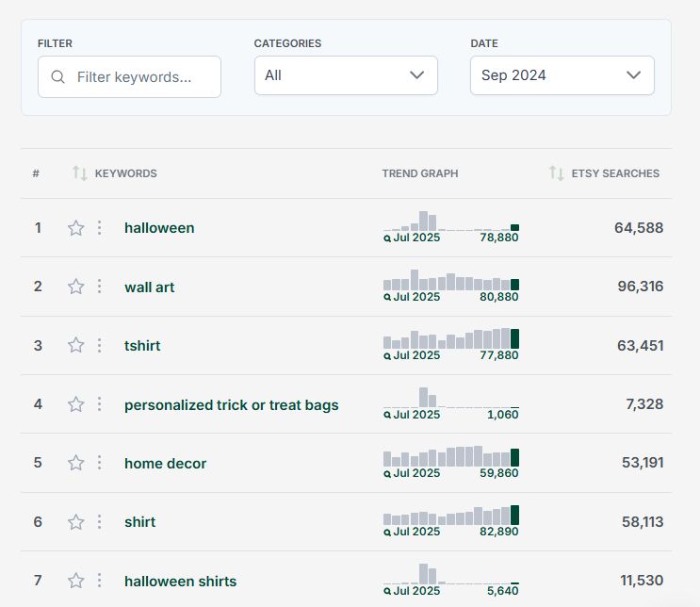Click three-dot menu beside shirt keyword

tap(100, 522)
